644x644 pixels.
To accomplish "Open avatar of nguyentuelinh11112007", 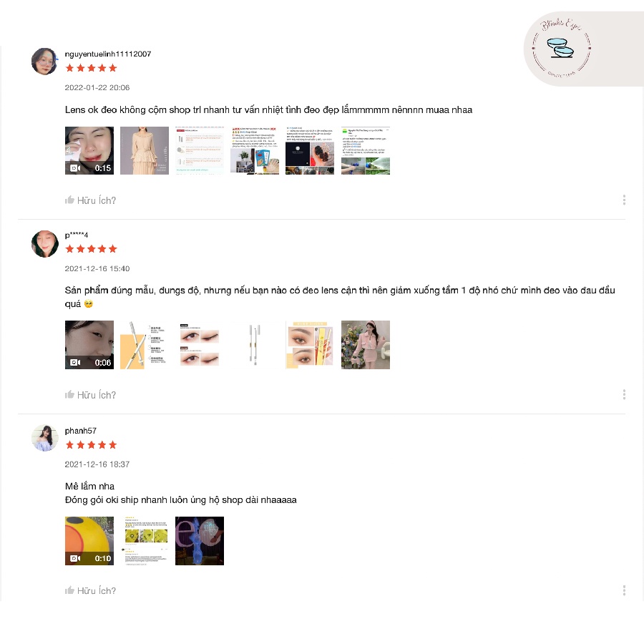I will (x=45, y=62).
